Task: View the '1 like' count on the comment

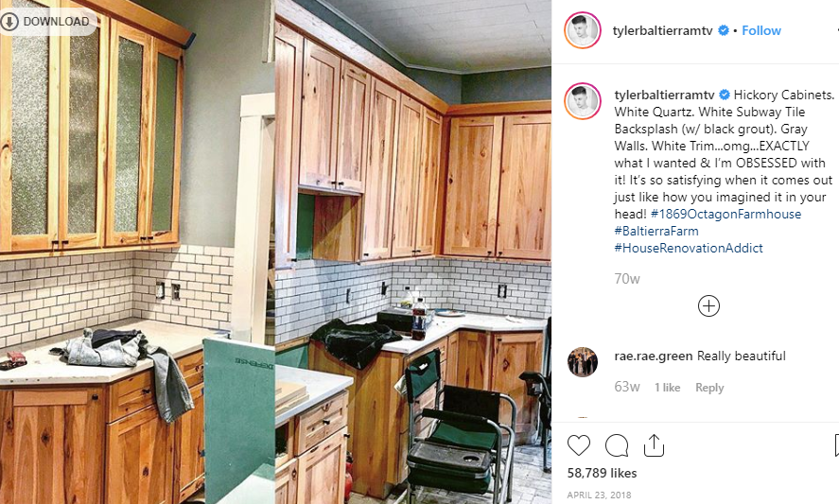Action: (x=667, y=388)
